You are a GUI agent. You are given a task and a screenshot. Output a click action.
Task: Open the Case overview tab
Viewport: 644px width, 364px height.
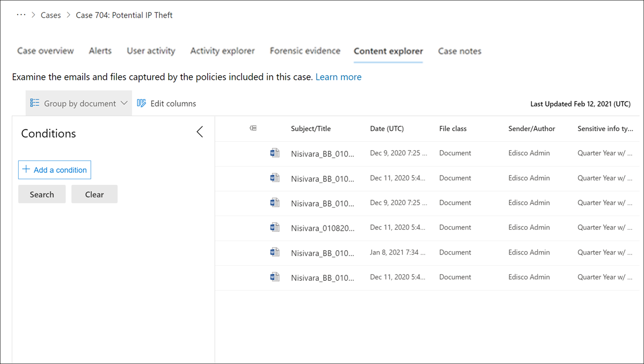[x=45, y=50]
